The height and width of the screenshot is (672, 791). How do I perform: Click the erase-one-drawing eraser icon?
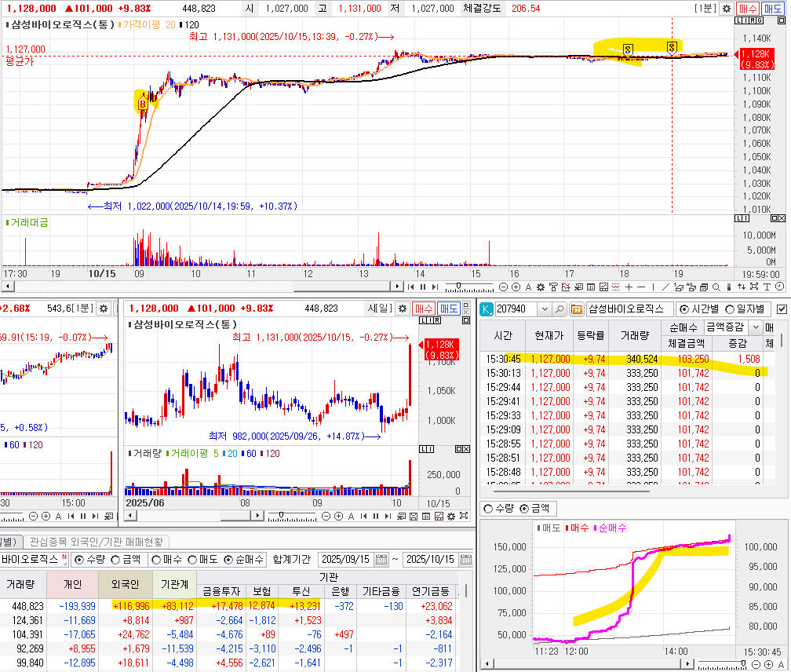coord(679,287)
